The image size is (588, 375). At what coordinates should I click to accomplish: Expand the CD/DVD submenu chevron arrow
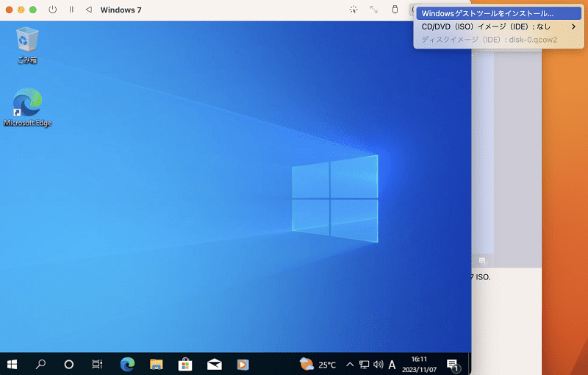click(573, 26)
